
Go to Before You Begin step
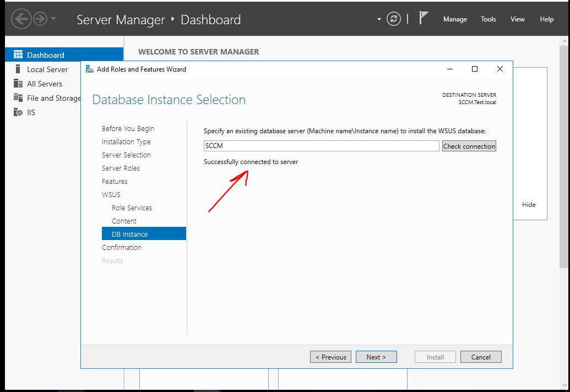128,129
